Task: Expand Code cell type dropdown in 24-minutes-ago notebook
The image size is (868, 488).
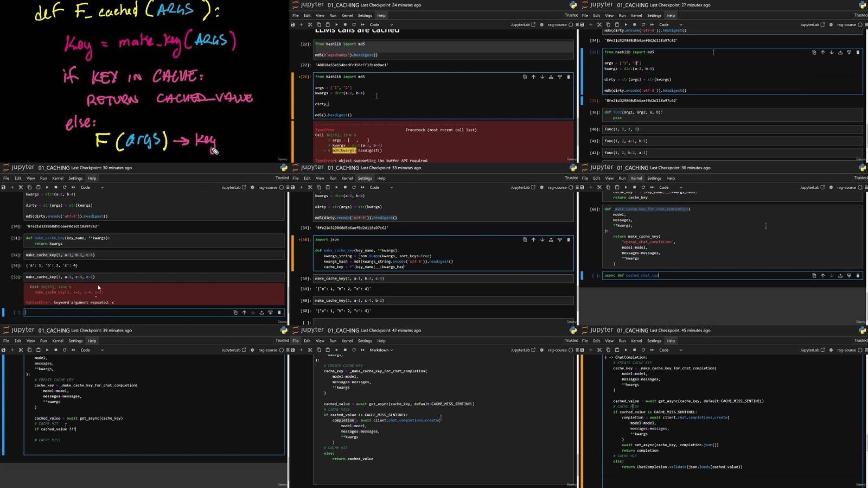Action: tap(381, 24)
